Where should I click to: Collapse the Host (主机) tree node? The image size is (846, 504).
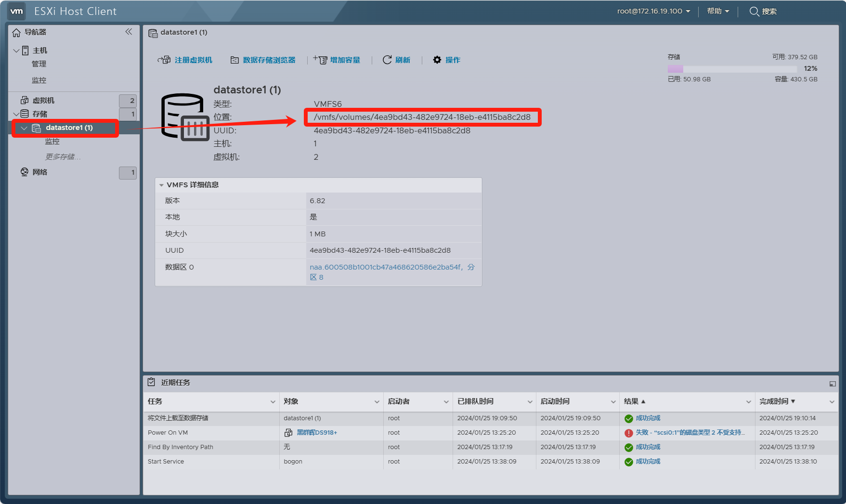coord(16,51)
